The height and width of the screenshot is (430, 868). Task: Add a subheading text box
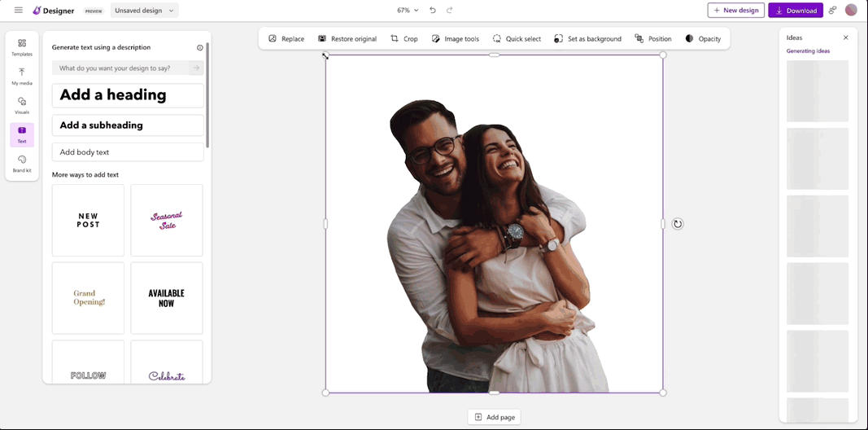[x=128, y=125]
